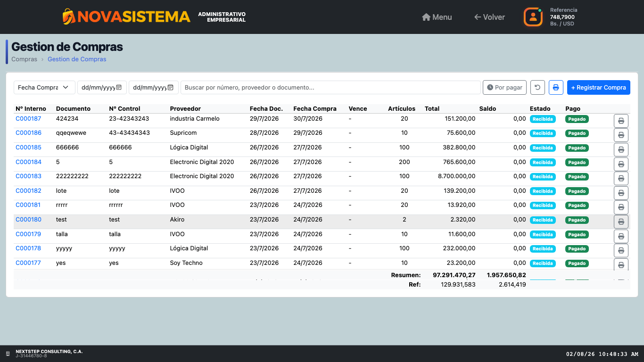Select supplier cell Akiro

click(177, 220)
